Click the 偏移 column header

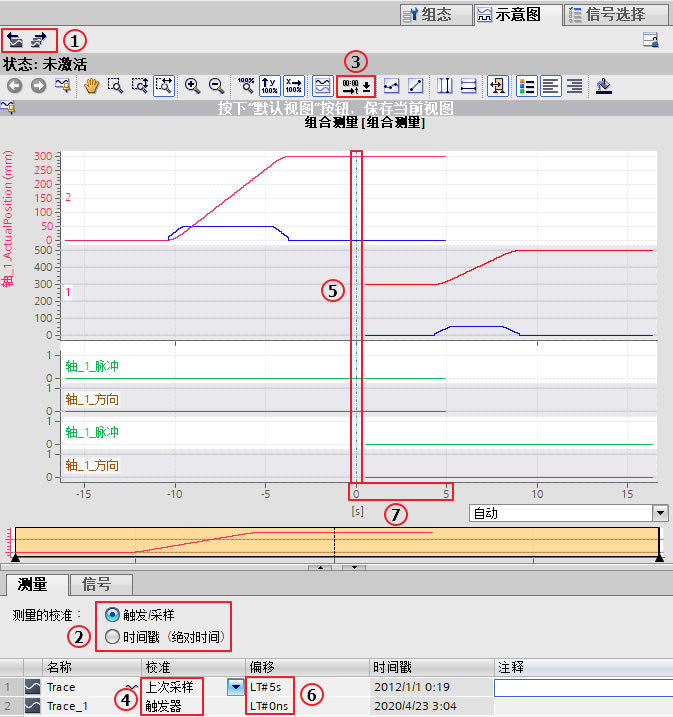pos(307,667)
